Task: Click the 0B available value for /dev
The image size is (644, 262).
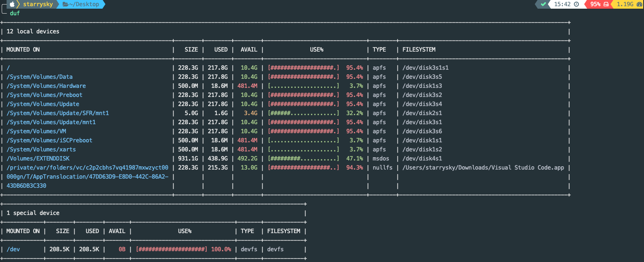Action: [x=122, y=249]
